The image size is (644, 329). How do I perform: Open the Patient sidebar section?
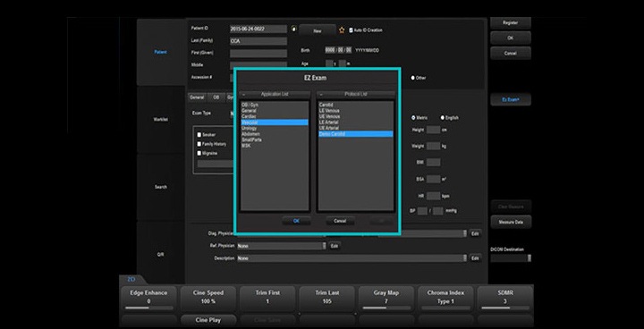[161, 52]
